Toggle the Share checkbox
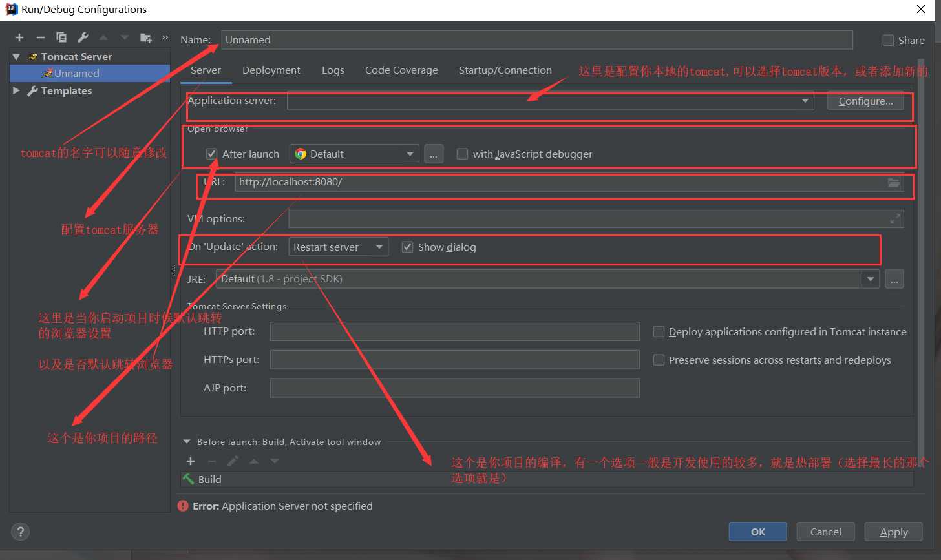Viewport: 941px width, 560px height. point(889,40)
